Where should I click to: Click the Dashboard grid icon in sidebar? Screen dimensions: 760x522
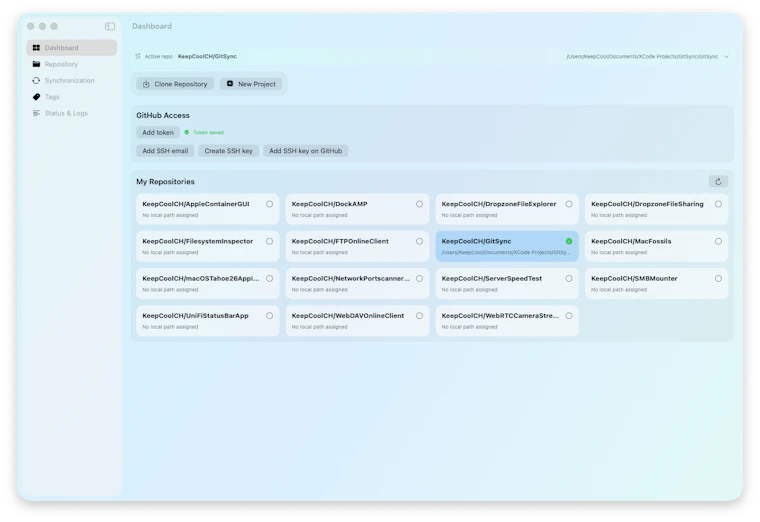click(x=36, y=47)
